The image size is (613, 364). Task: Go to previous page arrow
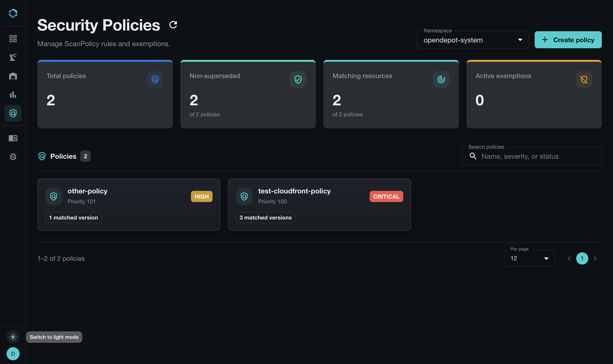pos(569,258)
